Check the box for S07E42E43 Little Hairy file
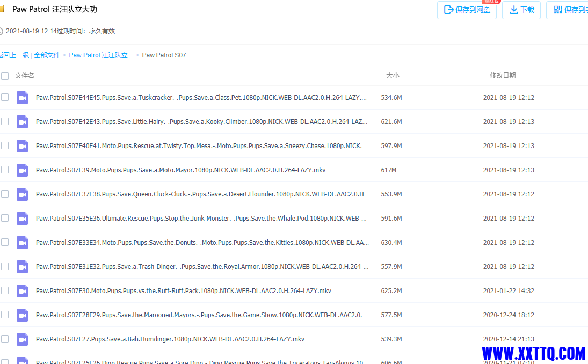This screenshot has width=588, height=364. (5, 121)
